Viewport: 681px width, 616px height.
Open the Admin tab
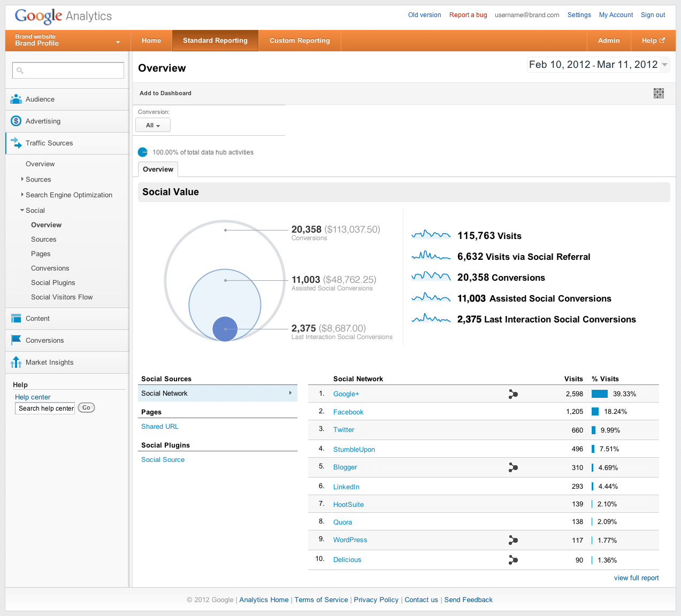tap(609, 41)
